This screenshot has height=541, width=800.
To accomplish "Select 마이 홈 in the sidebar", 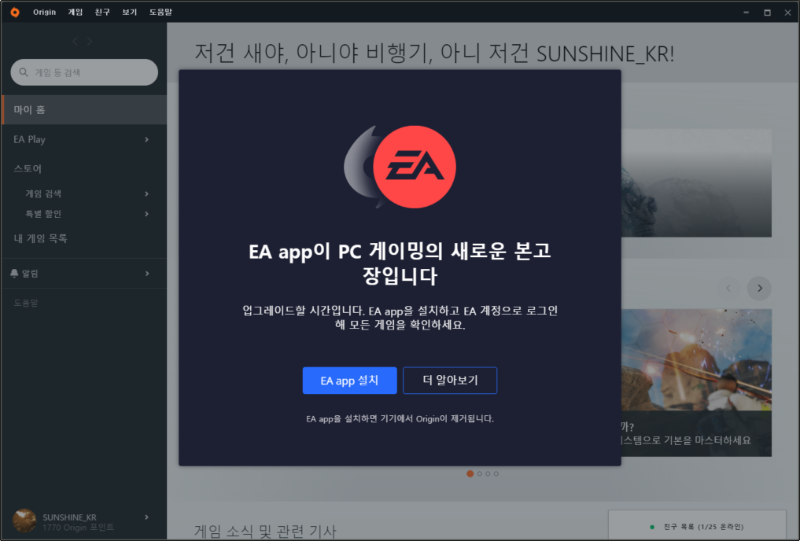I will (x=84, y=110).
